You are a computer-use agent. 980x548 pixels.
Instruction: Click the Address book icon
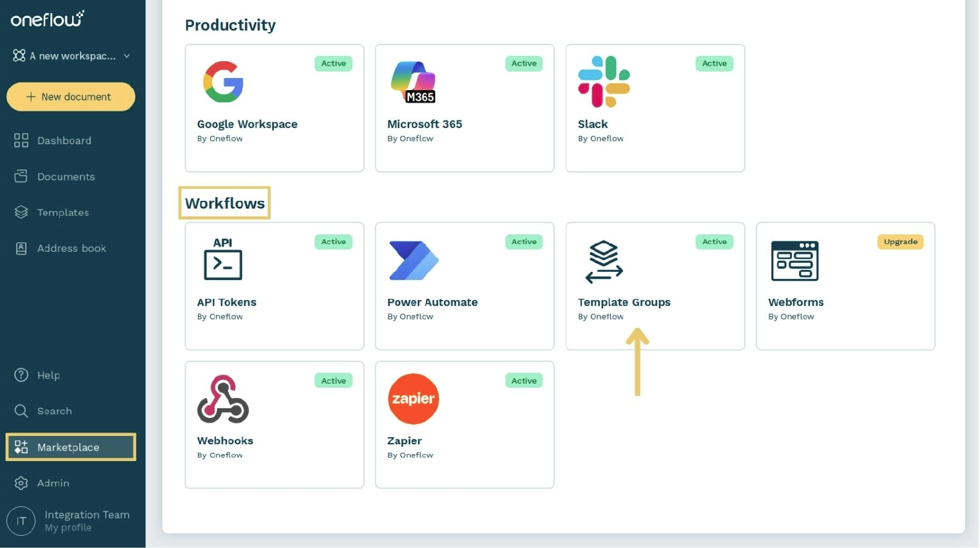[x=21, y=248]
